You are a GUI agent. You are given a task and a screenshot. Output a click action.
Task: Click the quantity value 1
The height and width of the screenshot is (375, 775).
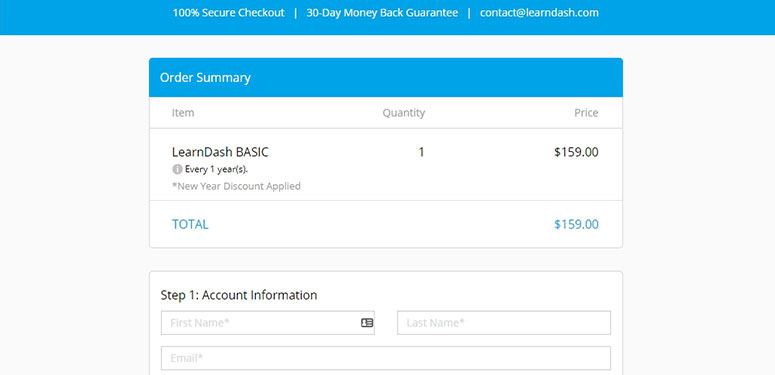click(x=421, y=152)
